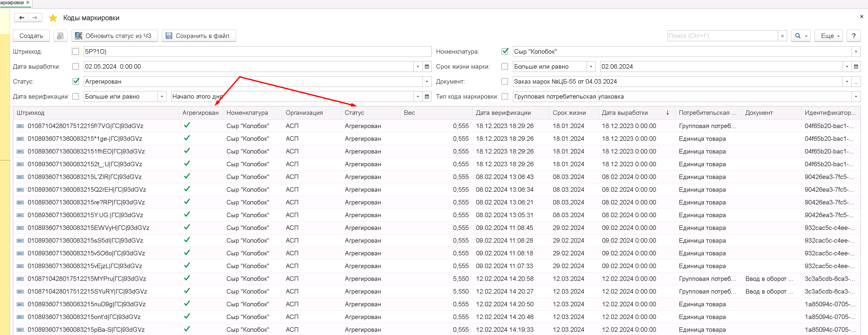The height and width of the screenshot is (335, 868).
Task: Click the Документ column header
Action: [x=771, y=113]
